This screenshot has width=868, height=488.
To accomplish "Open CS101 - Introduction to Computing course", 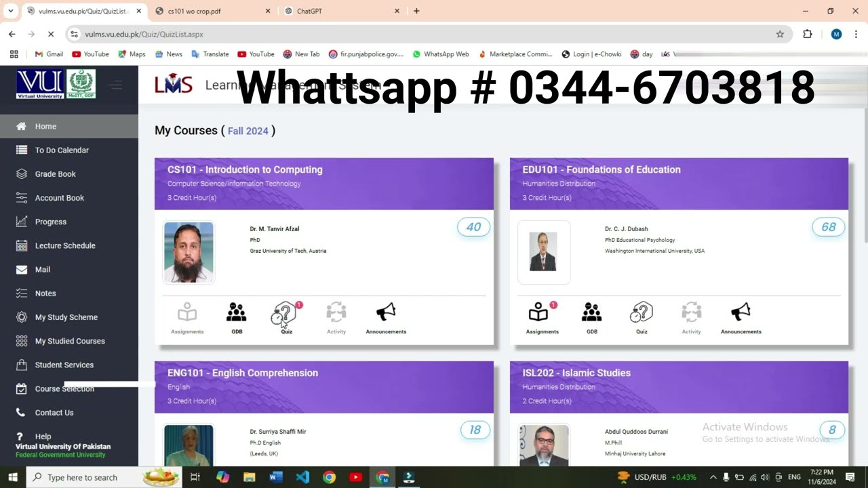I will [x=245, y=169].
